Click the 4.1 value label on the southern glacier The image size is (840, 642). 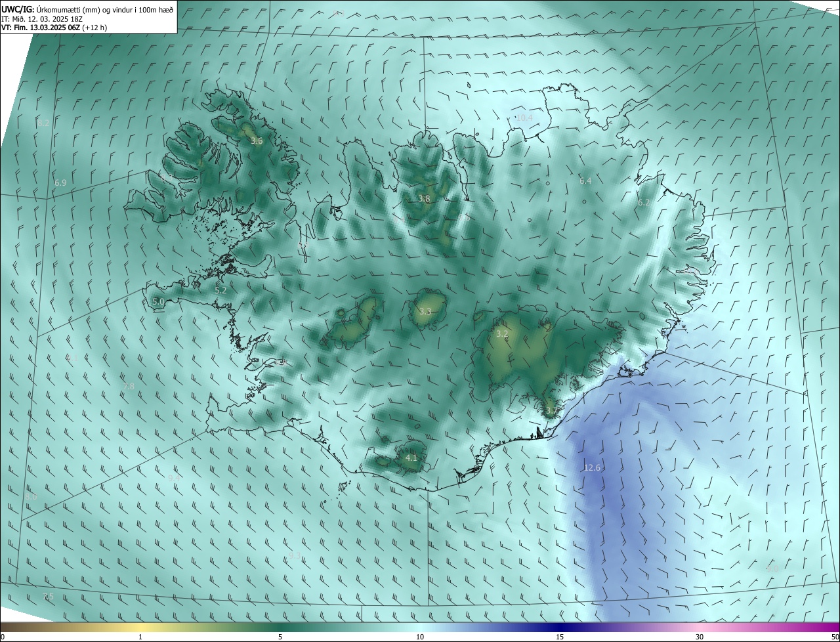(x=411, y=458)
